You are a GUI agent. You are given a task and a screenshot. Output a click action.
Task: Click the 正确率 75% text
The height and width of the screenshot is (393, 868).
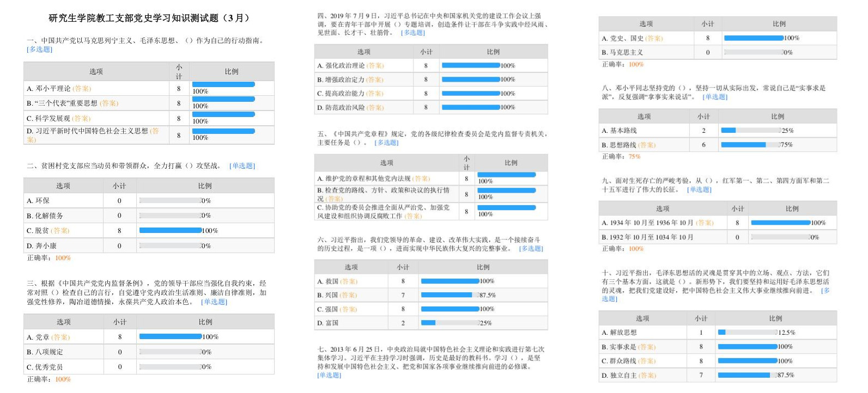[x=621, y=157]
